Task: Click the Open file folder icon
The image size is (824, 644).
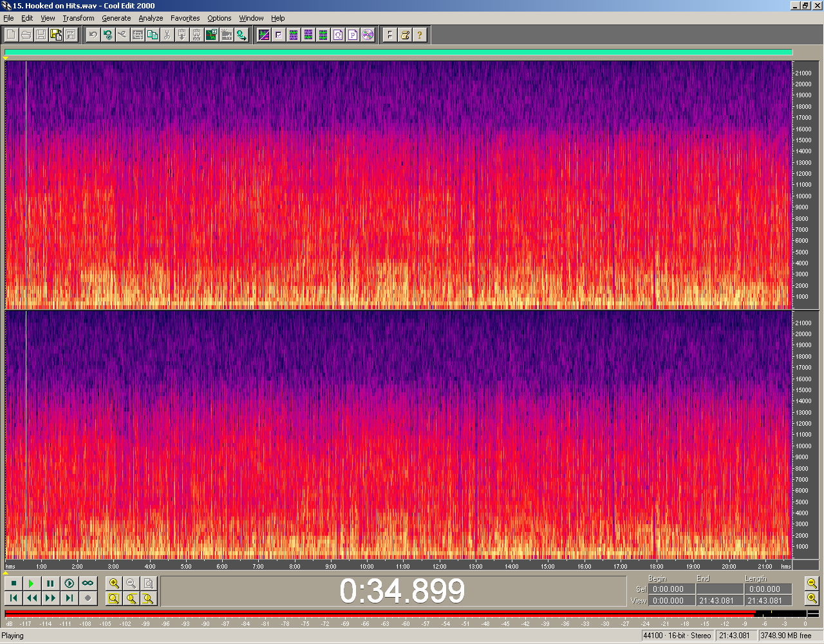Action: click(x=26, y=35)
